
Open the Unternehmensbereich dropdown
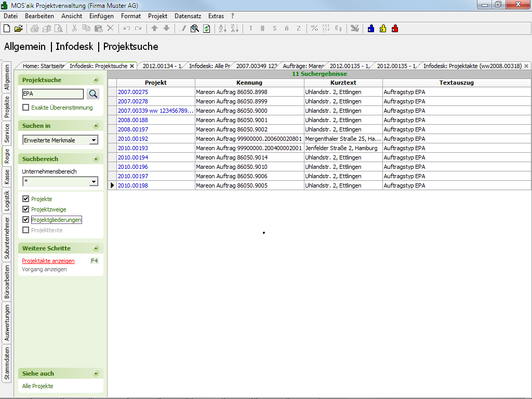(x=94, y=181)
